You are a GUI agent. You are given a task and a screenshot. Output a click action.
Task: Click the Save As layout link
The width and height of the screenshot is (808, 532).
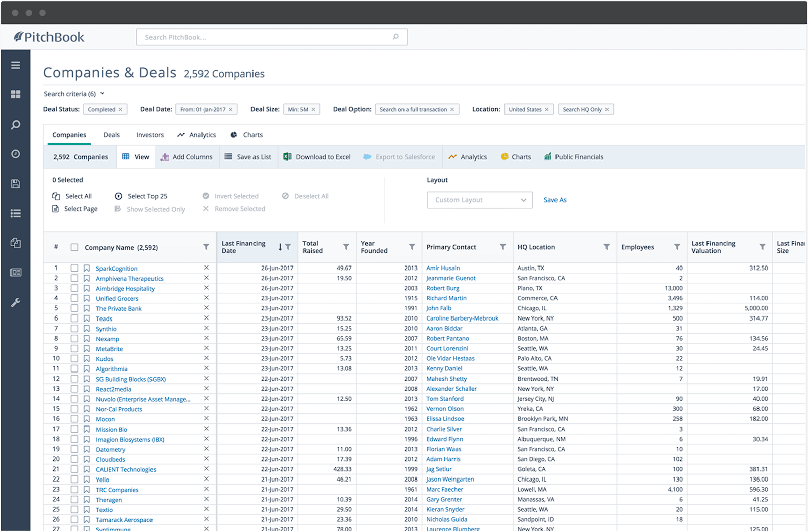(x=555, y=200)
